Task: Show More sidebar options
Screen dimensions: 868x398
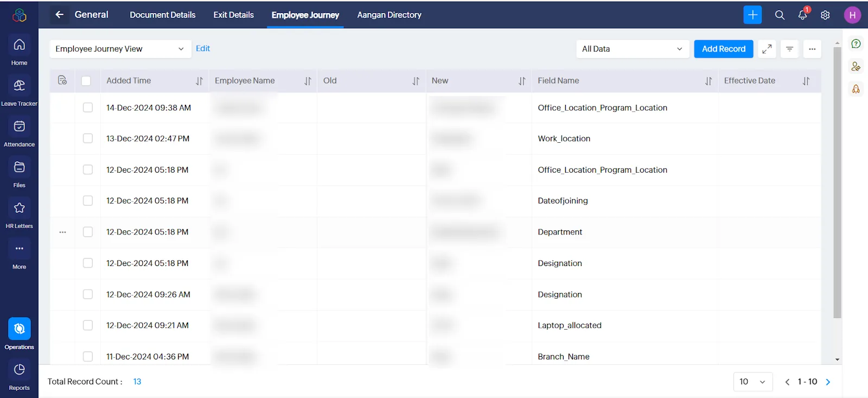Action: [x=19, y=254]
